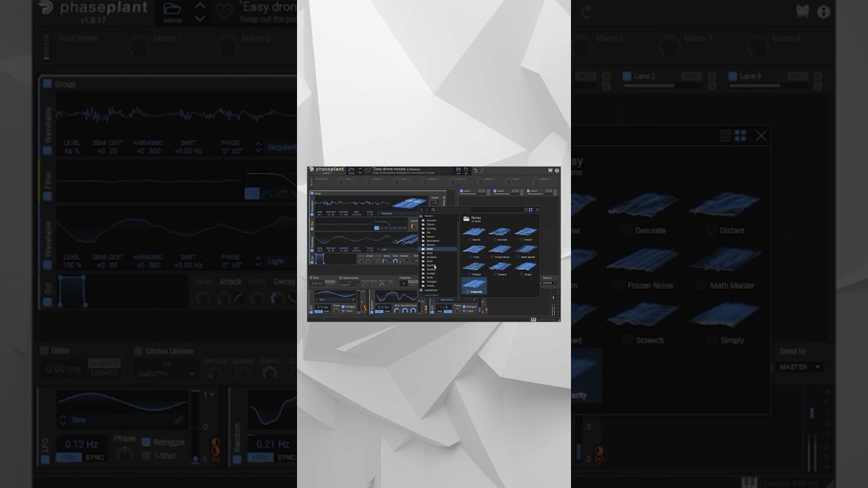Viewport: 868px width, 488px height.
Task: Click the Kilohearts logo icon
Action: click(551, 170)
